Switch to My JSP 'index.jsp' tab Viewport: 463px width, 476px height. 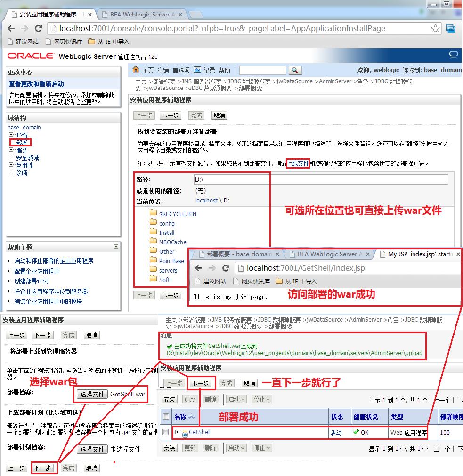click(420, 254)
